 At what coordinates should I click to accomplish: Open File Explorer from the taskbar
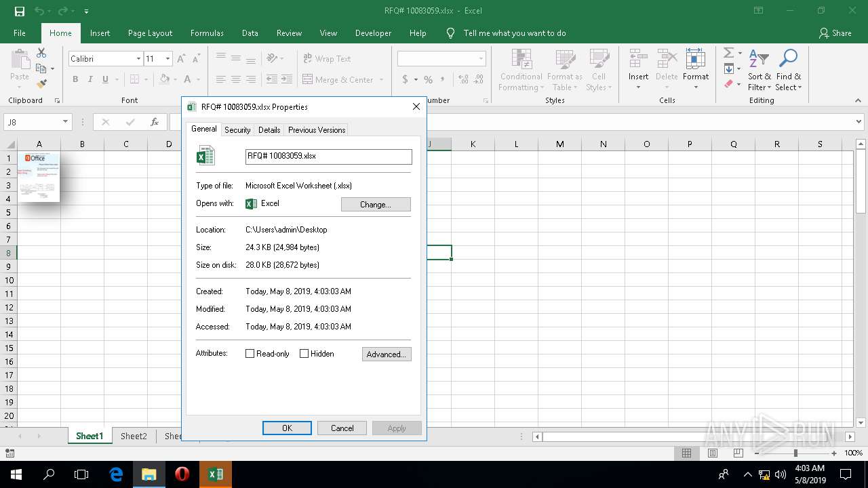pos(149,474)
